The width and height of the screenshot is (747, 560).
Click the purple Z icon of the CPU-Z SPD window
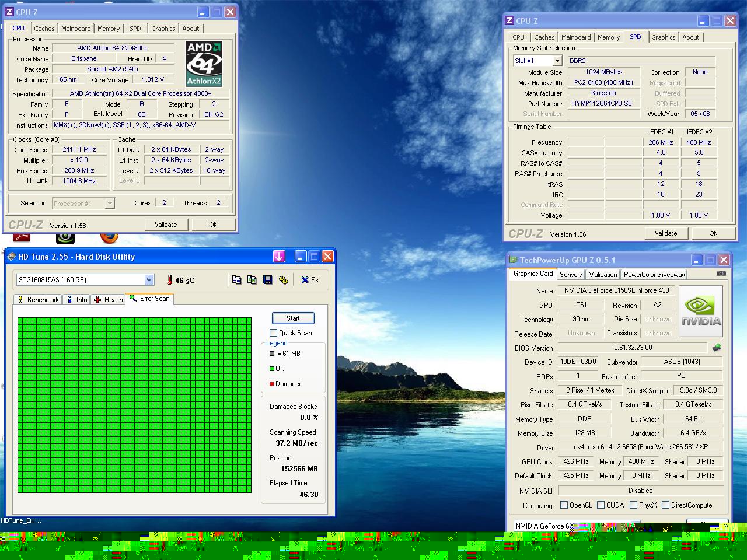pyautogui.click(x=509, y=20)
